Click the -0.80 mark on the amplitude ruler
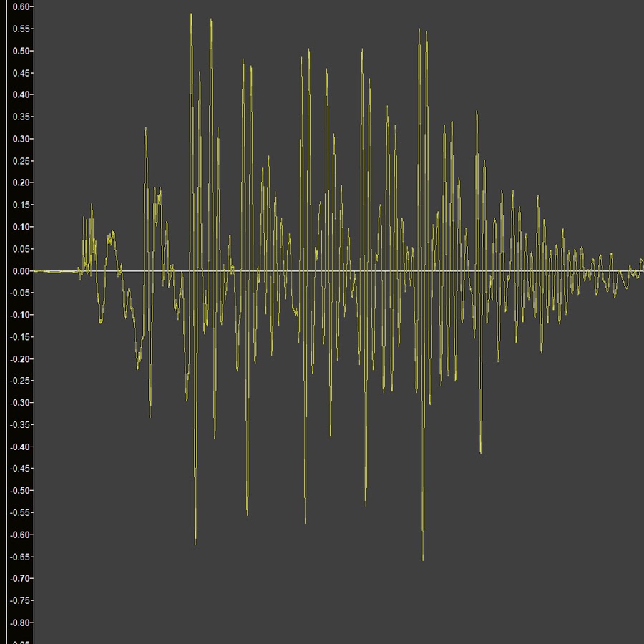Image resolution: width=644 pixels, height=644 pixels. (20, 623)
